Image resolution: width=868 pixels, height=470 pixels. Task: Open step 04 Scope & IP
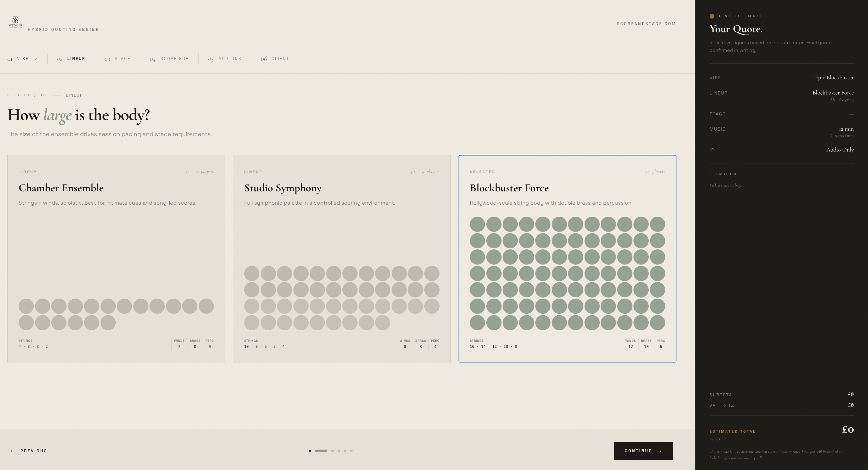pos(169,59)
